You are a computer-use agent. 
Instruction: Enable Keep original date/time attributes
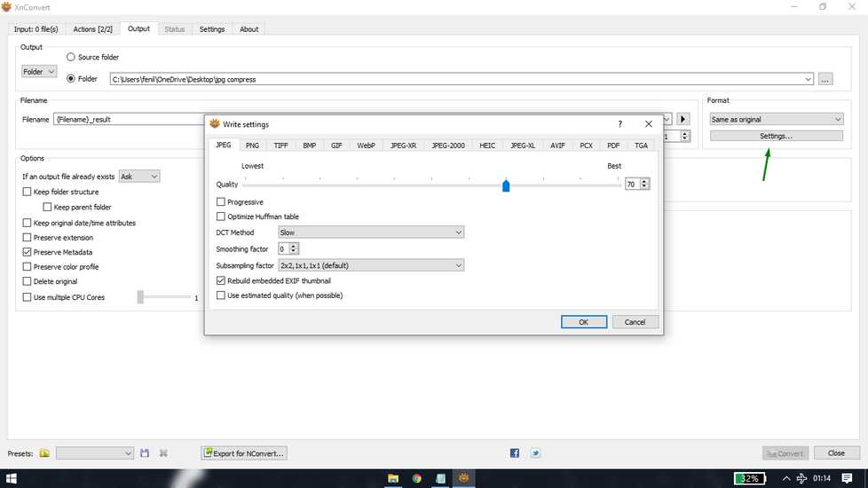27,223
